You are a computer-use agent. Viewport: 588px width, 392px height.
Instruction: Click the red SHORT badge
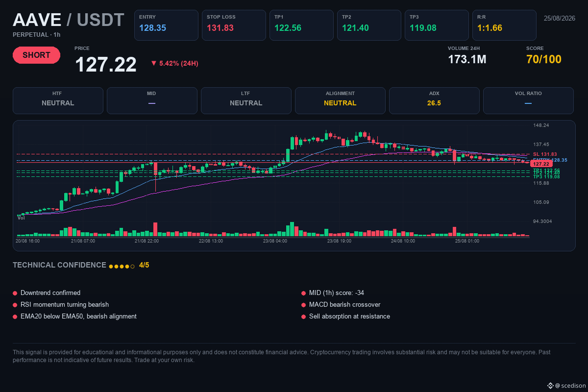37,55
